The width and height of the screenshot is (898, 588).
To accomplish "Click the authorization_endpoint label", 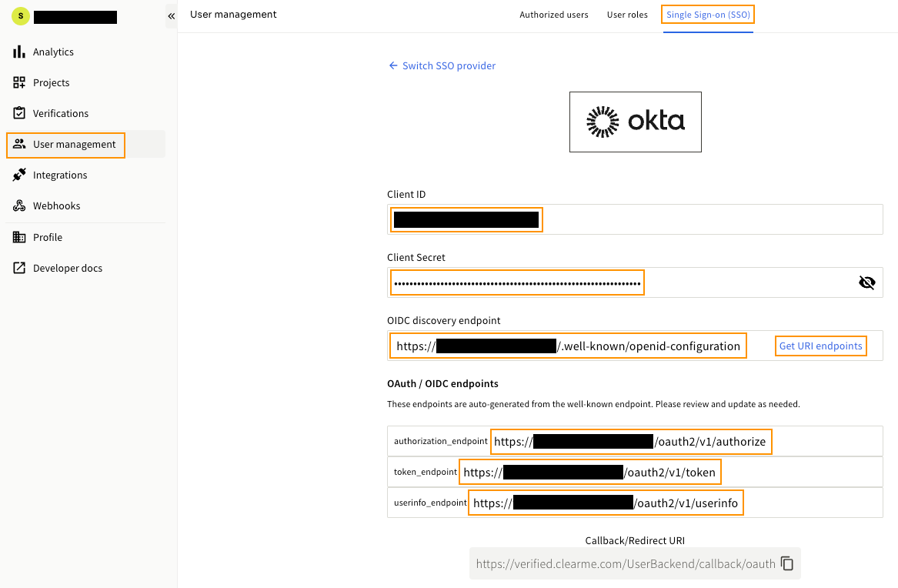I will [x=440, y=441].
